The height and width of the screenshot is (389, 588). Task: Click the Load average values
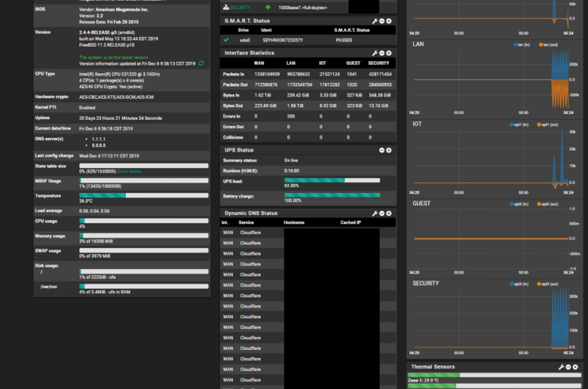(94, 211)
